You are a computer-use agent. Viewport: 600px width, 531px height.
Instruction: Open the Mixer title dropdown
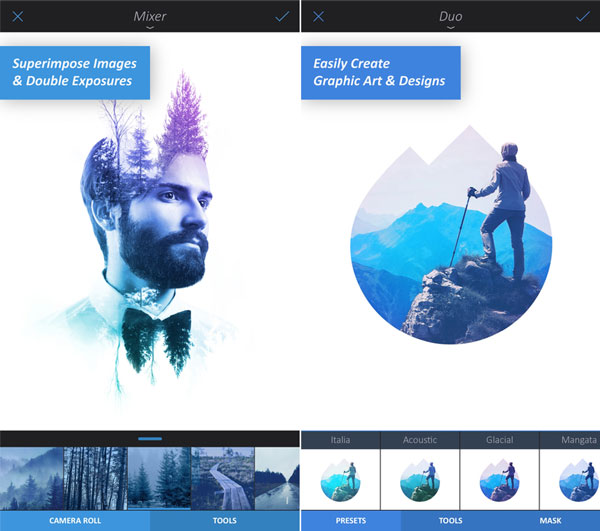pos(150,18)
